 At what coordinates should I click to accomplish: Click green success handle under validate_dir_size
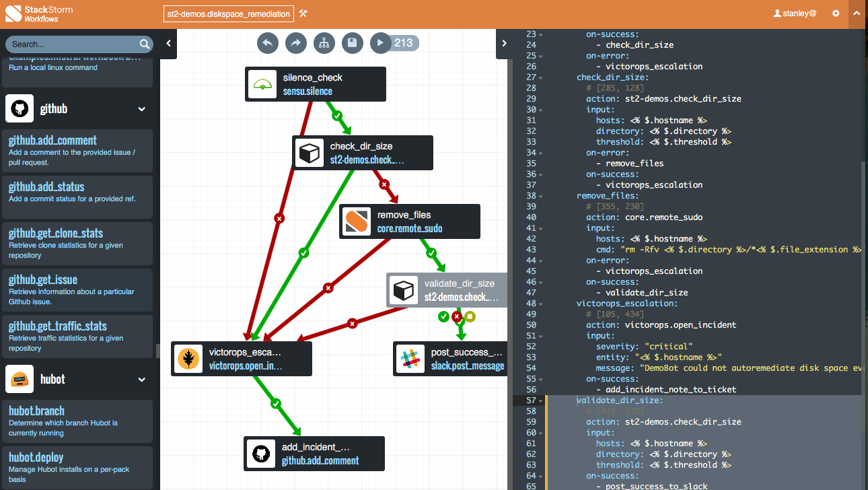click(x=443, y=316)
